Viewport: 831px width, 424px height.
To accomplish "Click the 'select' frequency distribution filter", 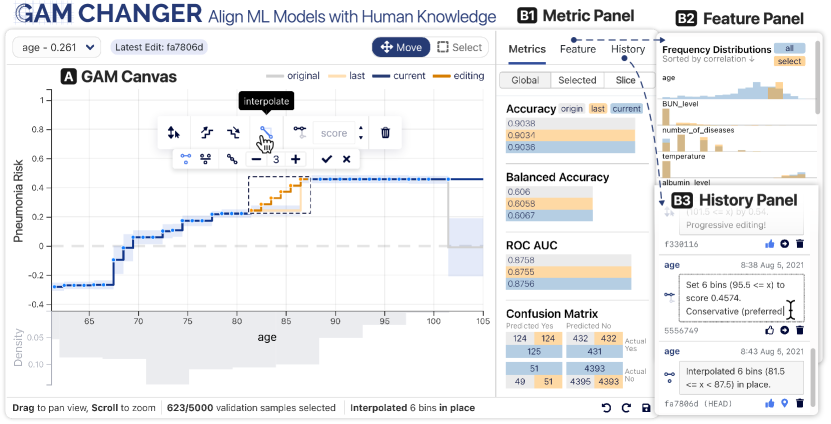I will (x=789, y=61).
